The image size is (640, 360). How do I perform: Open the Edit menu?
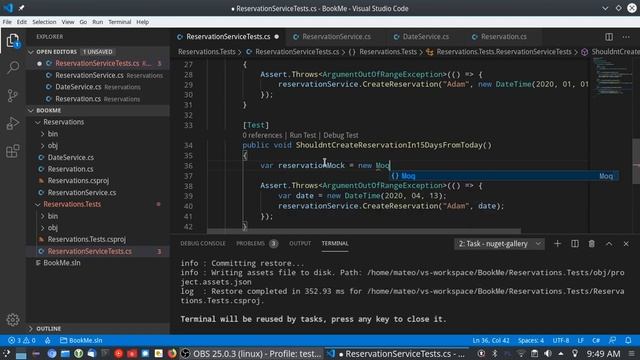(22, 22)
